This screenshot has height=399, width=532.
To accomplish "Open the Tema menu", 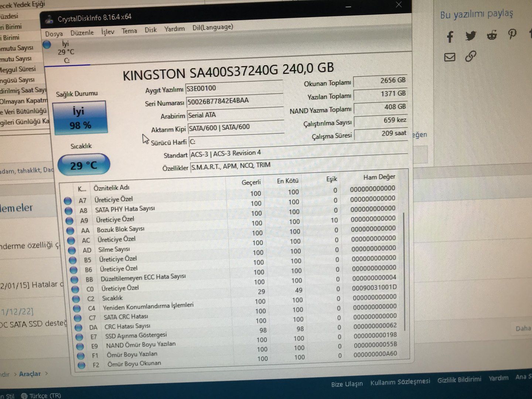I will click(x=129, y=31).
